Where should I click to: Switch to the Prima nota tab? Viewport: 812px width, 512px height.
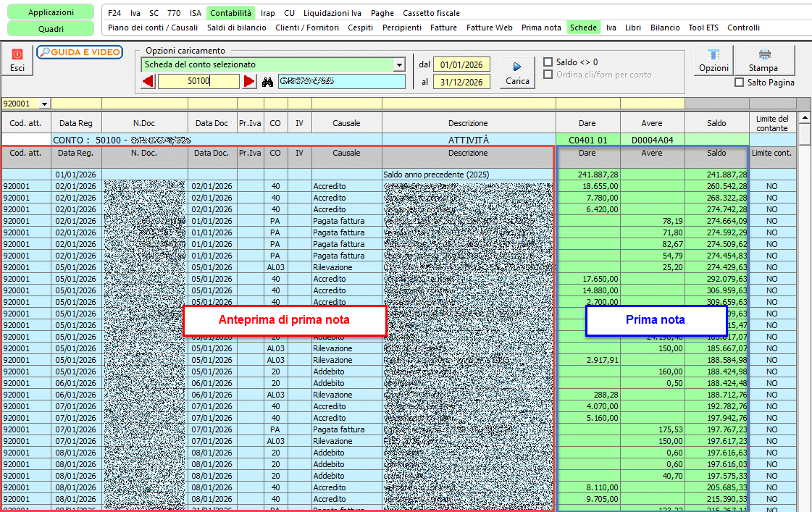tap(541, 28)
